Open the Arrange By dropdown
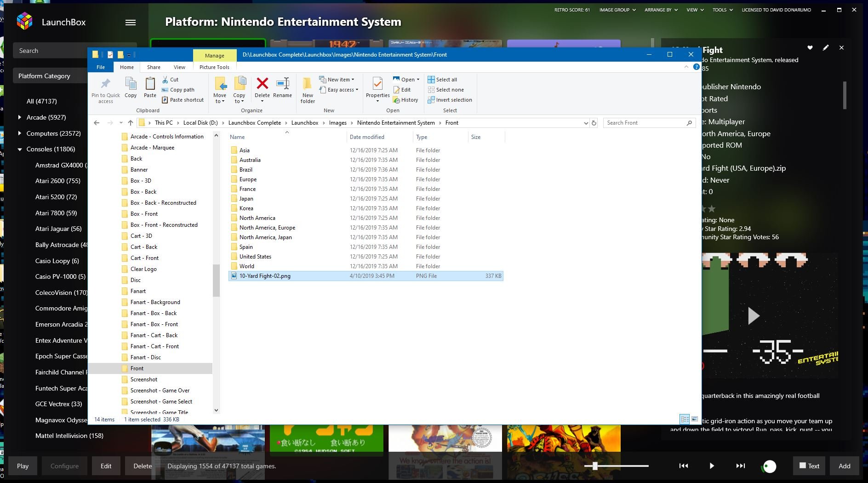The height and width of the screenshot is (483, 868). point(661,10)
